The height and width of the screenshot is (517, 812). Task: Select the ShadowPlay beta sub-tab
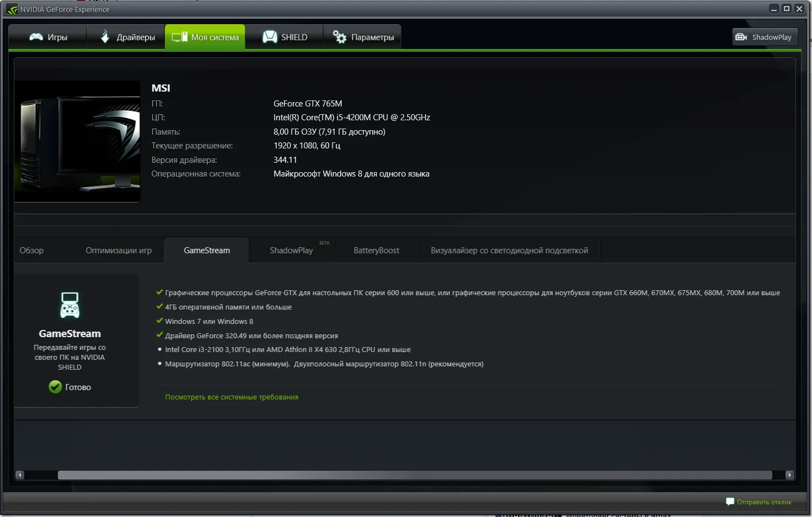click(x=291, y=250)
